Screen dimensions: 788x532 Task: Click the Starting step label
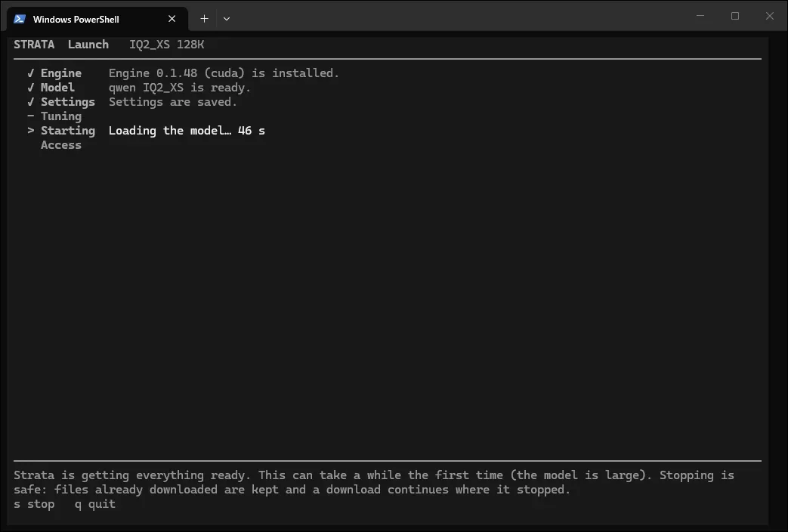tap(68, 131)
